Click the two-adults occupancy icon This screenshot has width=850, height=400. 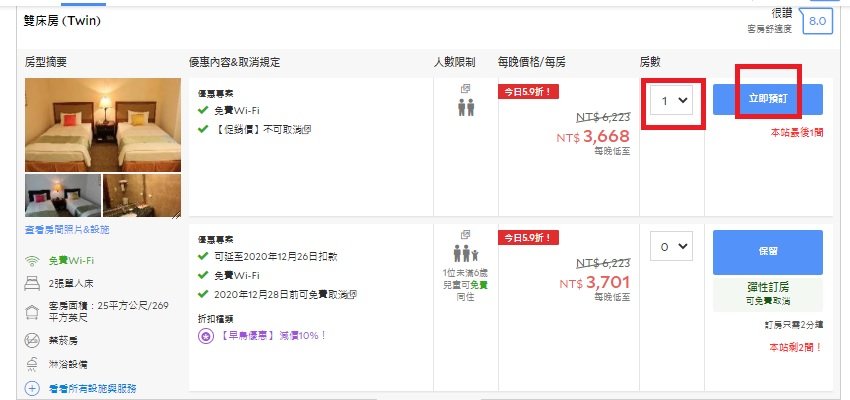[x=466, y=107]
